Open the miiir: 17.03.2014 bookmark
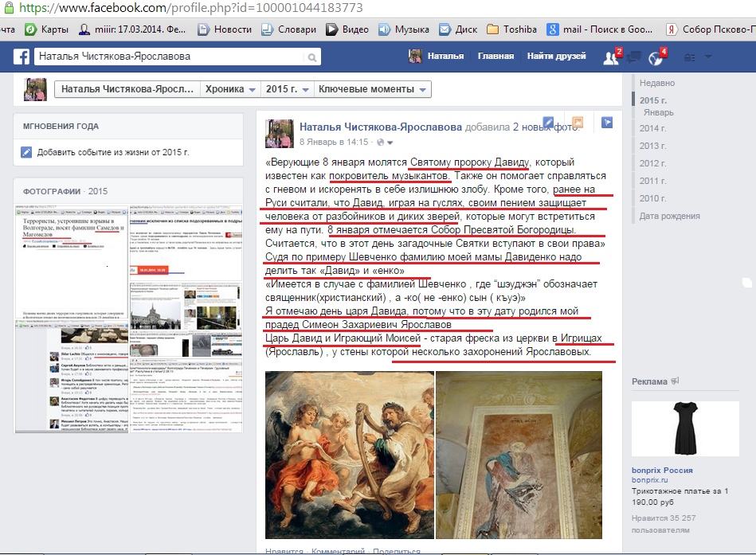The image size is (756, 555). (131, 29)
